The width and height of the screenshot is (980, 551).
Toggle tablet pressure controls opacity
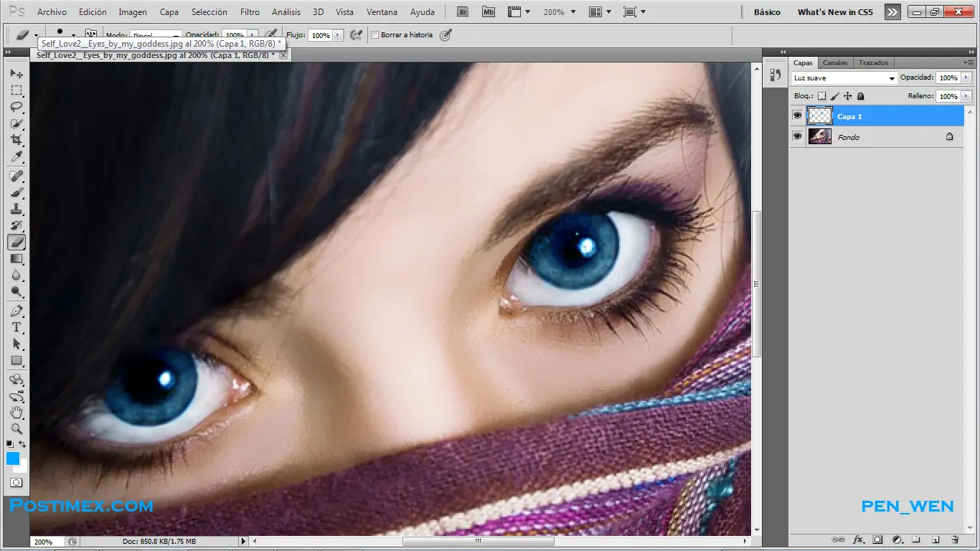(270, 34)
